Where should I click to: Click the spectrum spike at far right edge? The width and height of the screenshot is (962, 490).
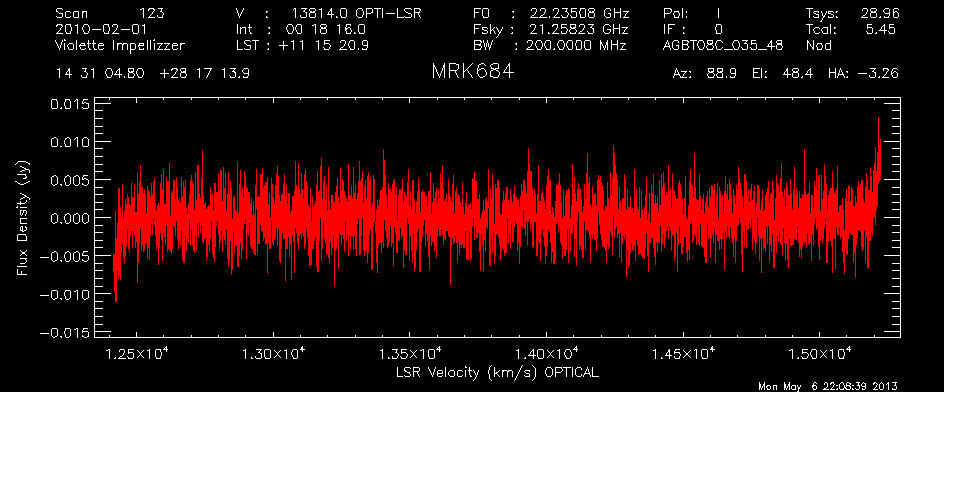pos(879,150)
